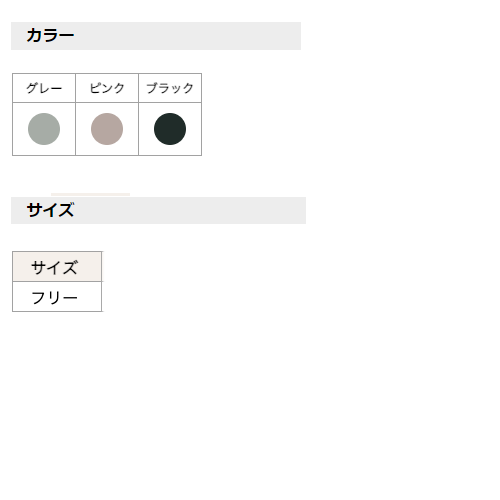Click the beige サイズ table header cell
The image size is (500, 500).
[57, 267]
